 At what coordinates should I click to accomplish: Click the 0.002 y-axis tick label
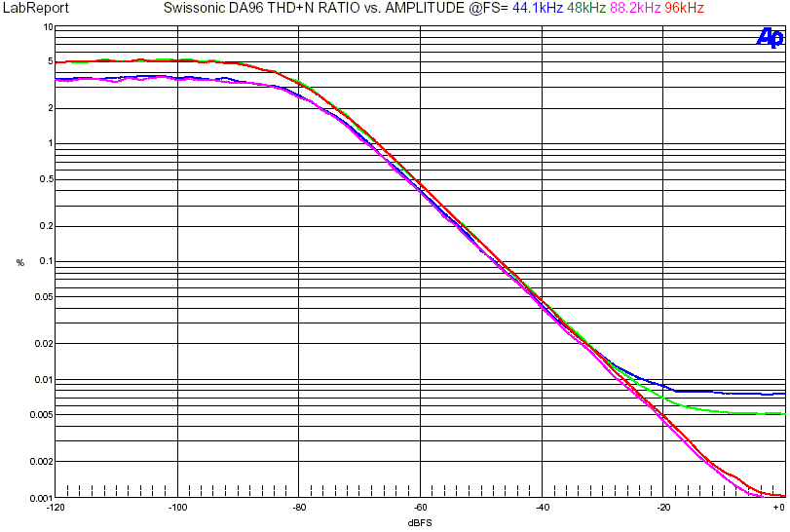click(x=41, y=462)
